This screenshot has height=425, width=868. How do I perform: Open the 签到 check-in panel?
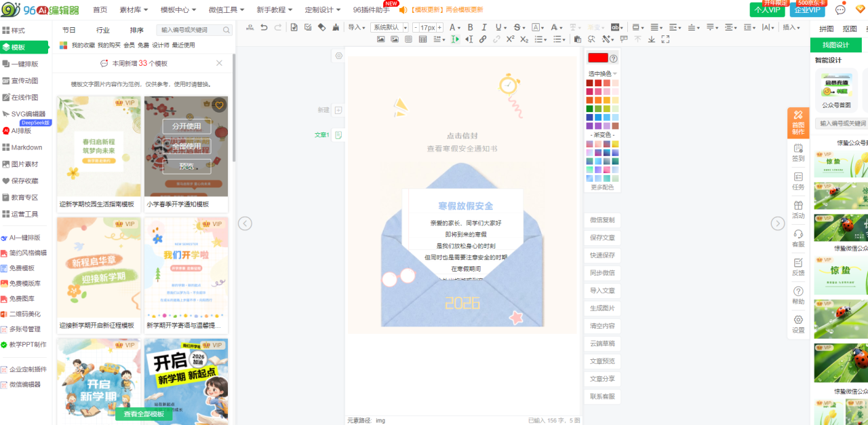click(798, 153)
